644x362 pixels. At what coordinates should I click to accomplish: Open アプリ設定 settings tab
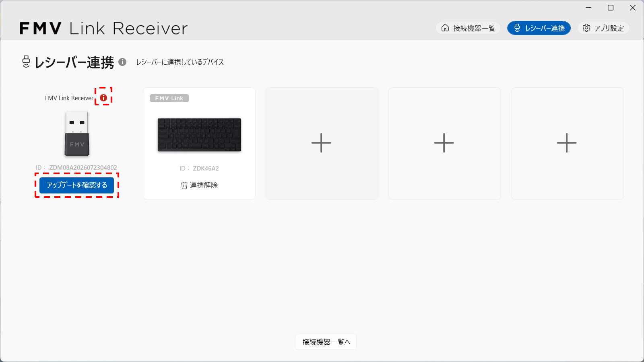point(603,28)
